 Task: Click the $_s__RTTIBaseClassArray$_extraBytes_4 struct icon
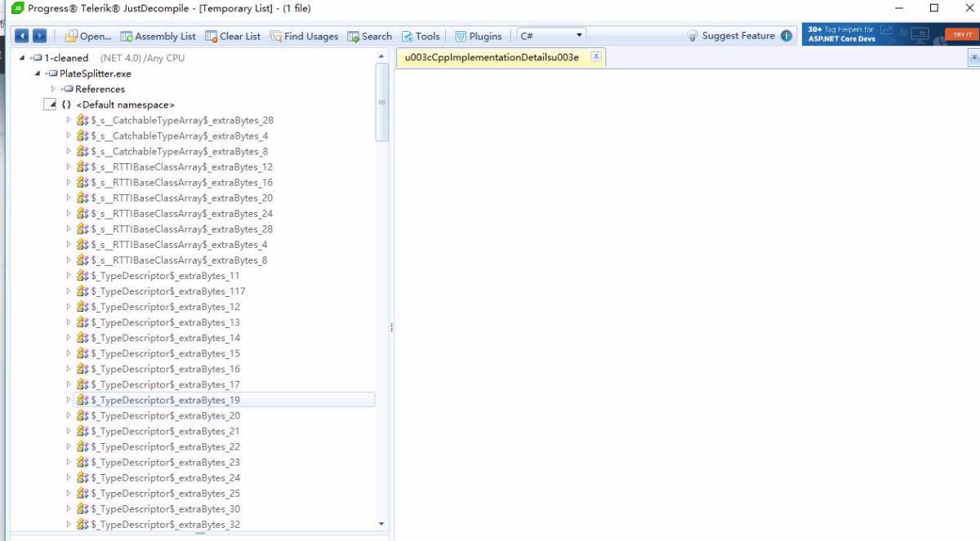[82, 245]
